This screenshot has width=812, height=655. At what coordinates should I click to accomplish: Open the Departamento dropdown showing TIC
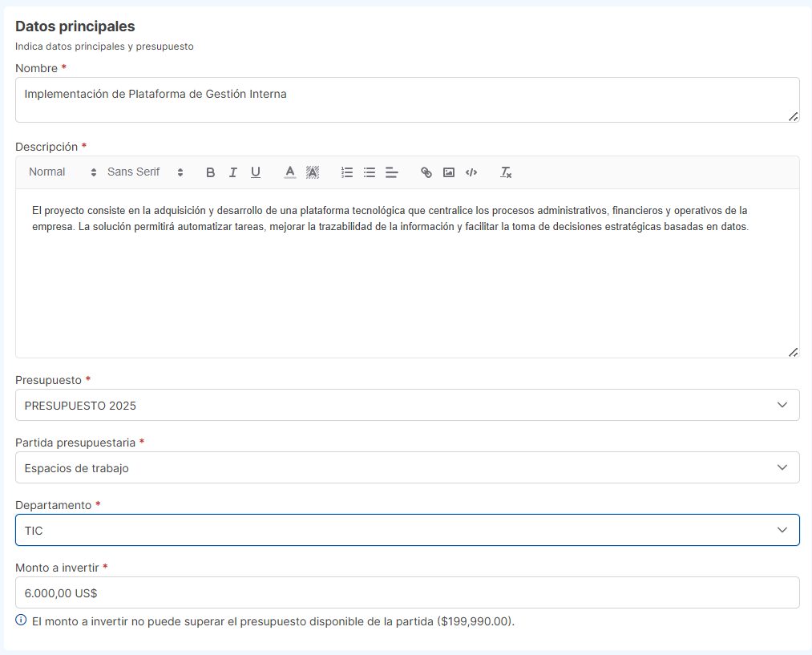pyautogui.click(x=407, y=530)
